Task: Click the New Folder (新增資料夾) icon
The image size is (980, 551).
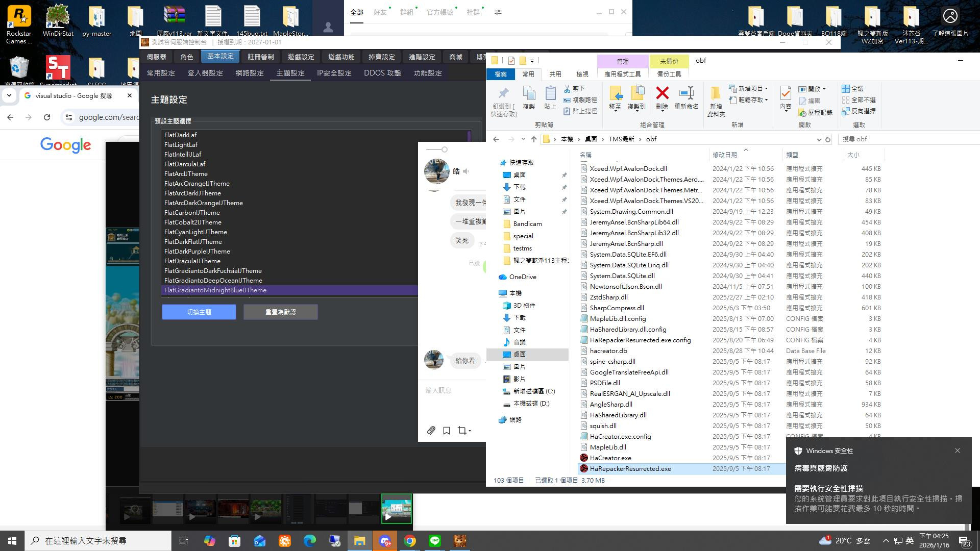Action: 716,93
